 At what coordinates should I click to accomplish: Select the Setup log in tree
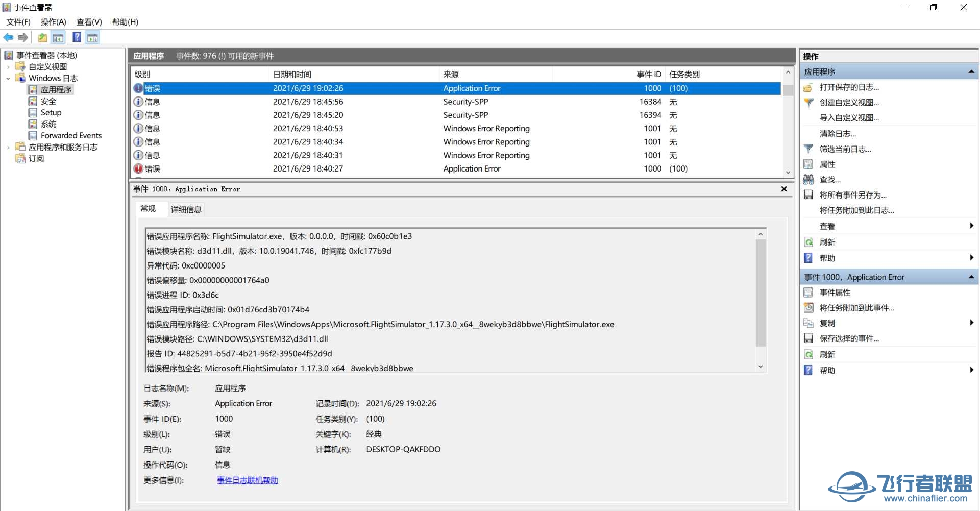(x=51, y=112)
